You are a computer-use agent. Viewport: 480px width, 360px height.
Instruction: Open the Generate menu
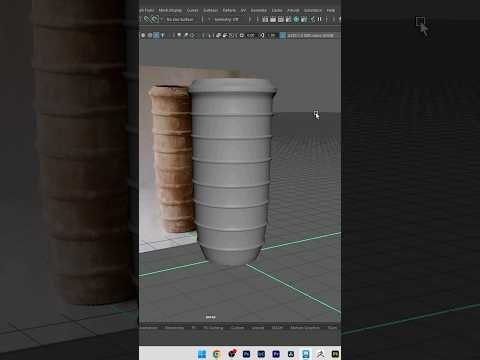[x=259, y=10]
